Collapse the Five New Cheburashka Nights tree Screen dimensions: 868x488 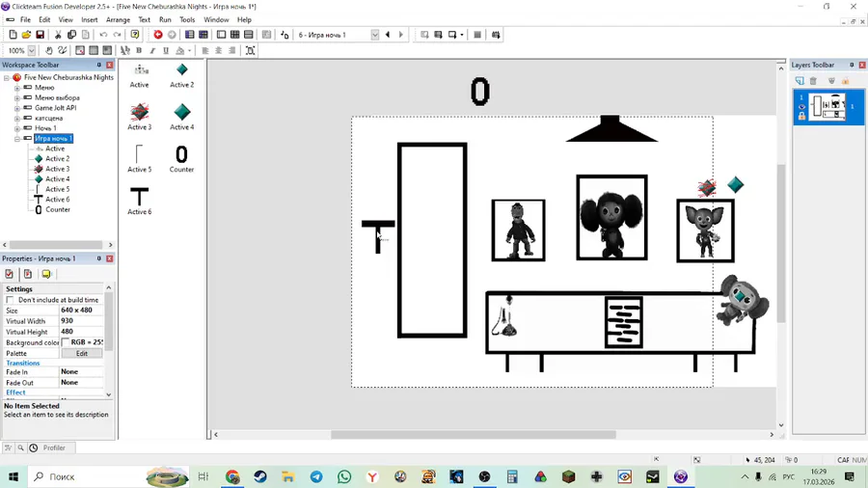click(7, 77)
